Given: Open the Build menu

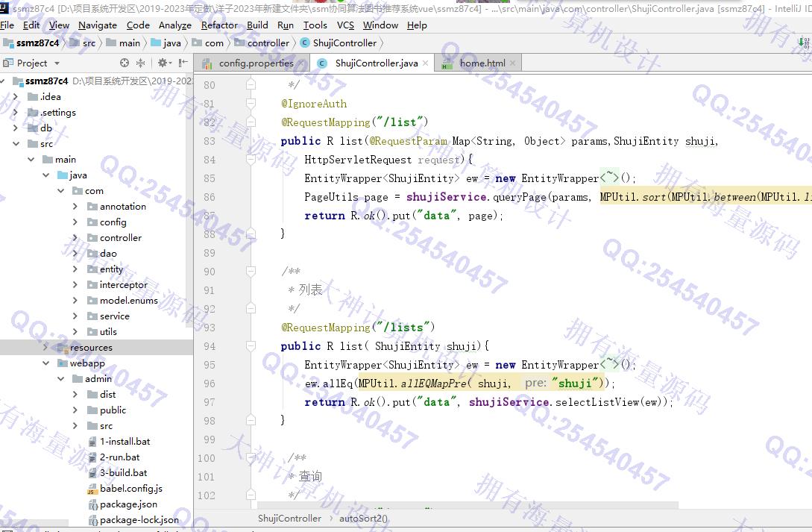Looking at the screenshot, I should (257, 25).
